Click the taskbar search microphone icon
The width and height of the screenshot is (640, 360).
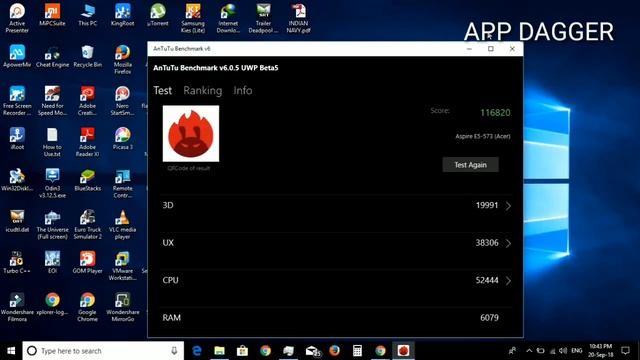(174, 351)
